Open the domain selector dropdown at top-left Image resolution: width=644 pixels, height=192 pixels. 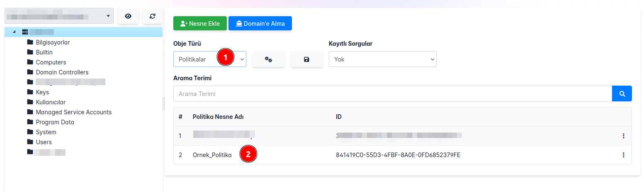pos(59,16)
